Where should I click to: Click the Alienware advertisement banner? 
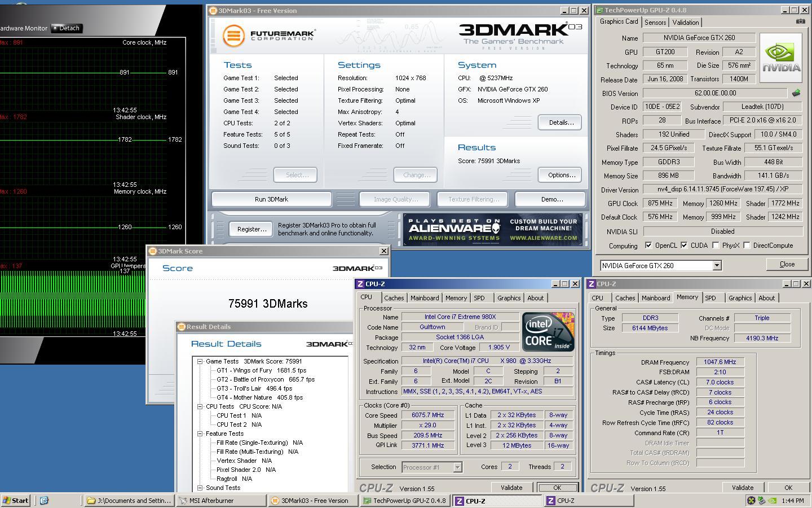[x=492, y=229]
